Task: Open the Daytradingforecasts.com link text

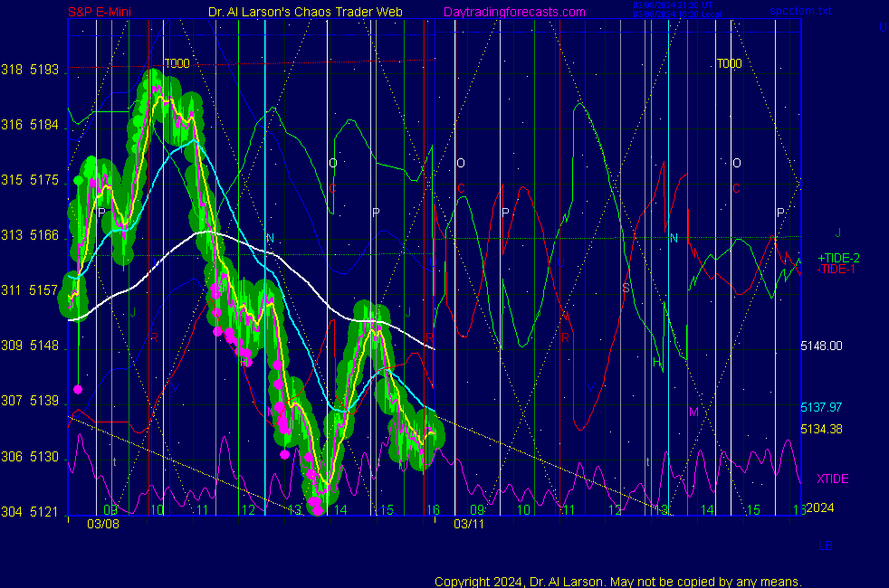Action: (514, 12)
